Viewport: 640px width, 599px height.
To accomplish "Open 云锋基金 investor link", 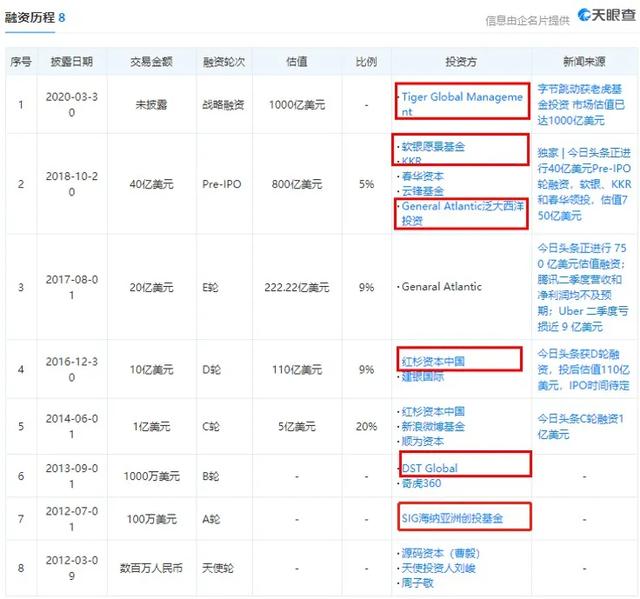I will (x=422, y=191).
